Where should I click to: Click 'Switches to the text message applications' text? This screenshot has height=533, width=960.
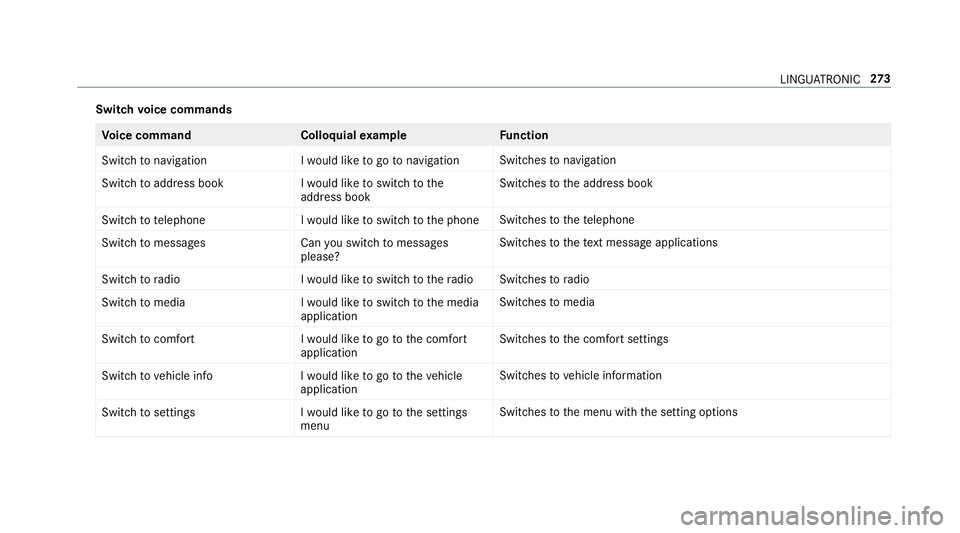click(x=608, y=243)
